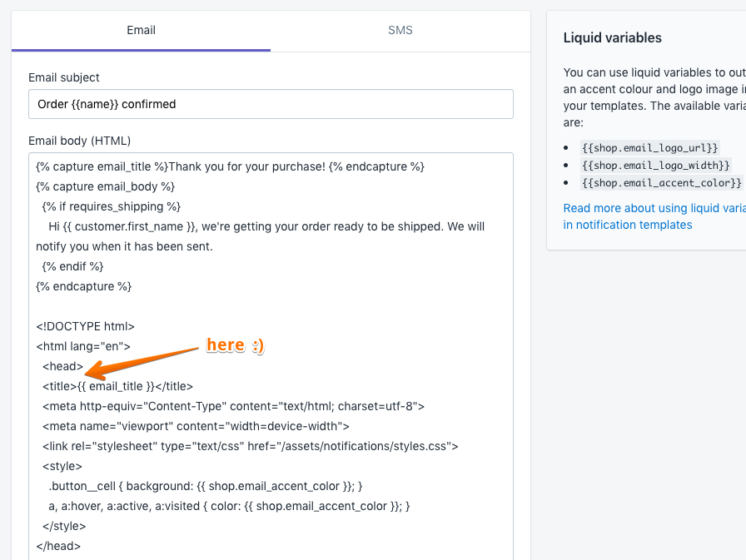Switch to the SMS tab

(400, 31)
